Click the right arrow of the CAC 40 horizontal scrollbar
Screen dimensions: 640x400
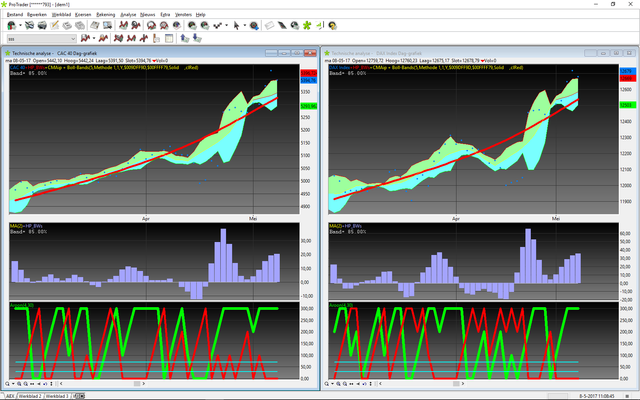pyautogui.click(x=143, y=384)
